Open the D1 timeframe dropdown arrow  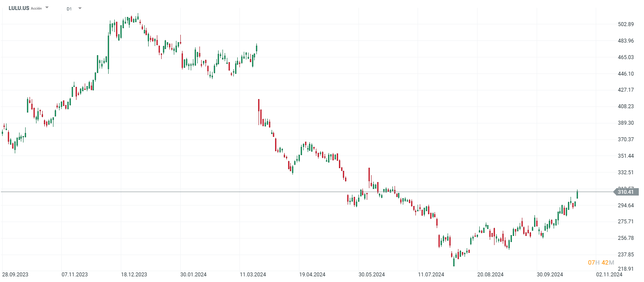(x=80, y=8)
